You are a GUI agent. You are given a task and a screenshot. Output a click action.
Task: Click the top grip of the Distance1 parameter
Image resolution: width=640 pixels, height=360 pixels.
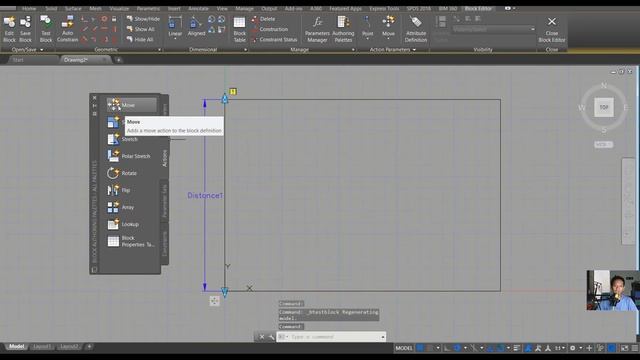pyautogui.click(x=224, y=98)
